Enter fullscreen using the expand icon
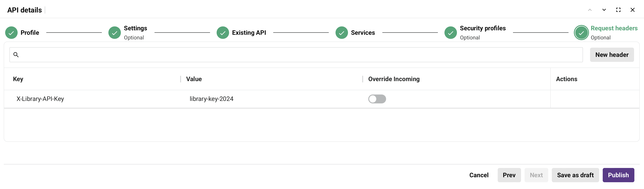The height and width of the screenshot is (189, 644). [619, 10]
